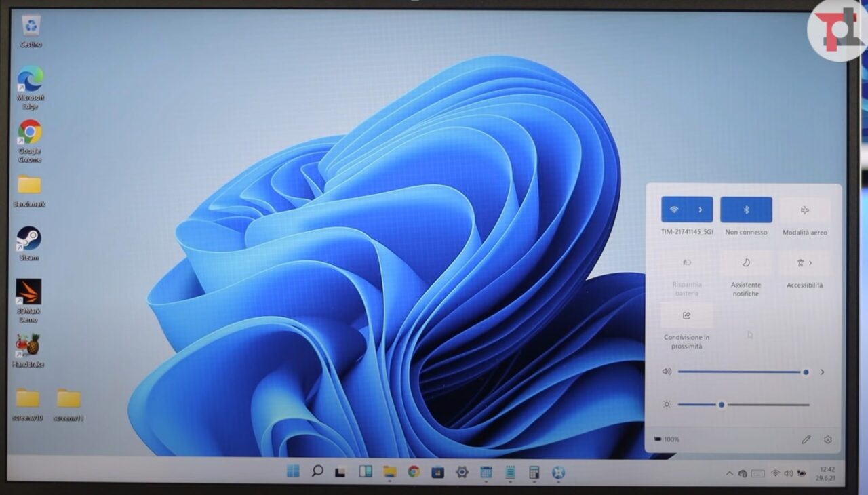Image resolution: width=868 pixels, height=495 pixels.
Task: Open settings via the panel gear icon
Action: tap(828, 439)
